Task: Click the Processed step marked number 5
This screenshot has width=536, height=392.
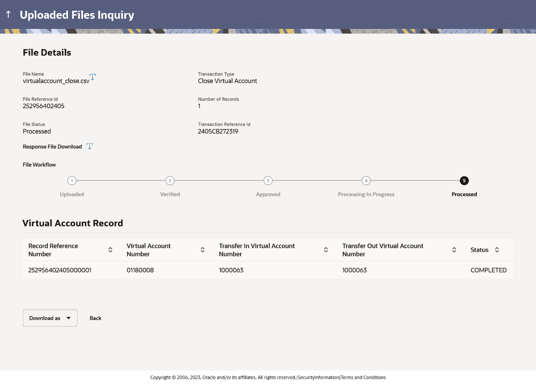Action: [x=464, y=180]
